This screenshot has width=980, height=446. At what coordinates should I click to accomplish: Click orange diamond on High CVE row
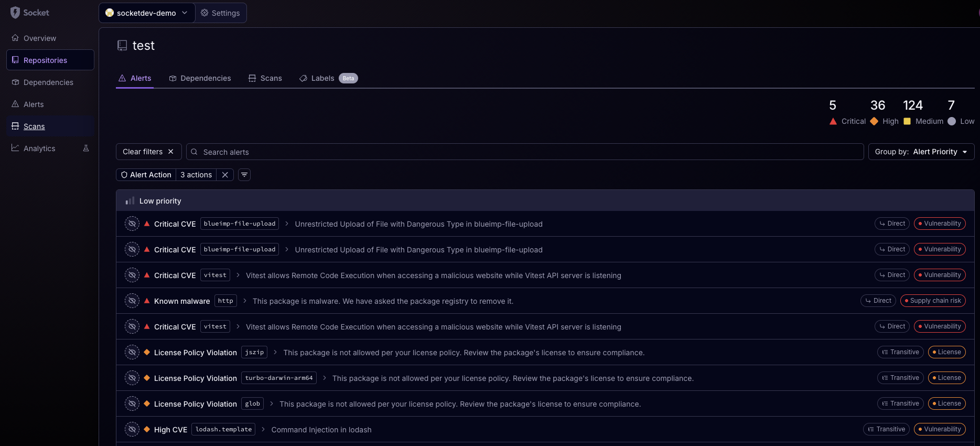147,429
